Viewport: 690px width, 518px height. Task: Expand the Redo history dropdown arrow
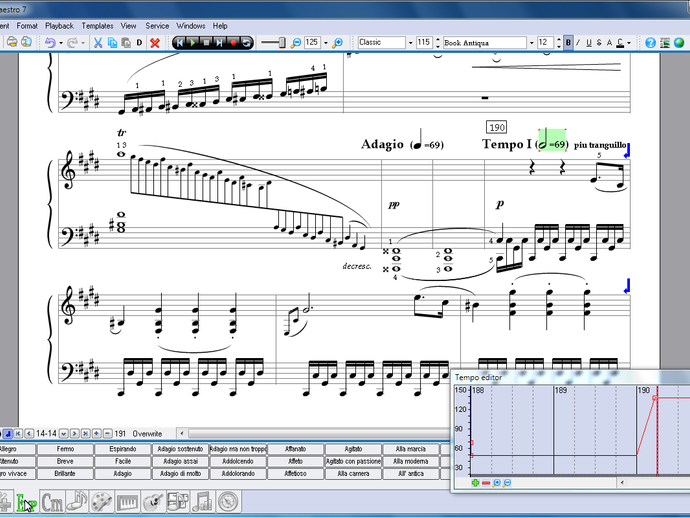[x=83, y=43]
